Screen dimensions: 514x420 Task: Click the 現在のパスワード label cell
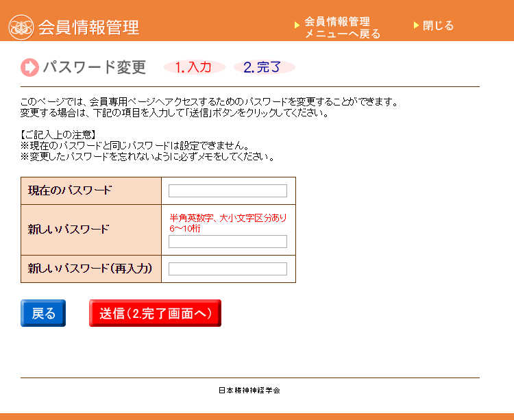tap(91, 191)
